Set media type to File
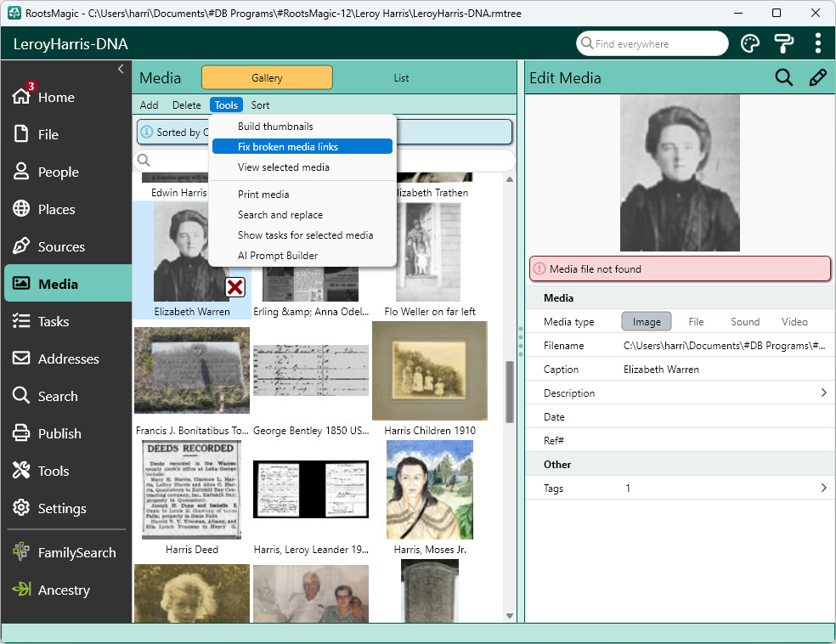This screenshot has width=836, height=644. point(696,321)
